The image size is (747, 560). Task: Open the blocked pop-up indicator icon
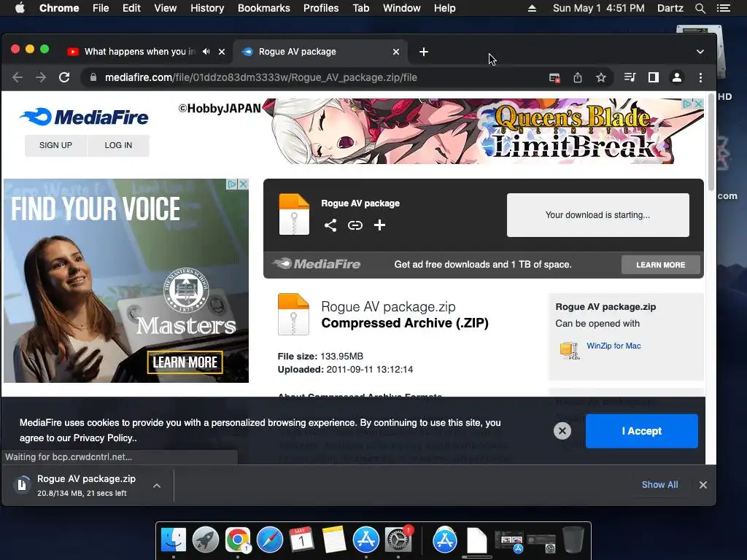point(554,77)
